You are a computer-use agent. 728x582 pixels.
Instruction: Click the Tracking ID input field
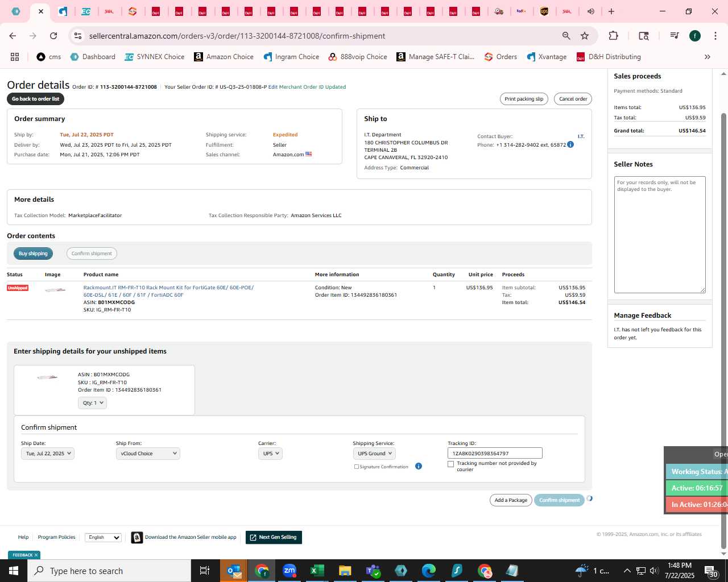click(495, 454)
